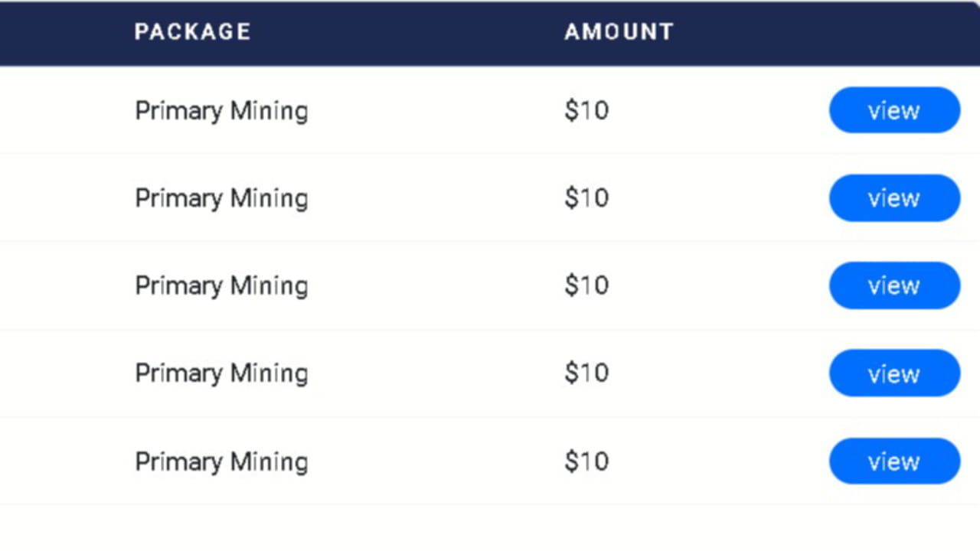
Task: Select the $10 amount in the last row
Action: 586,461
